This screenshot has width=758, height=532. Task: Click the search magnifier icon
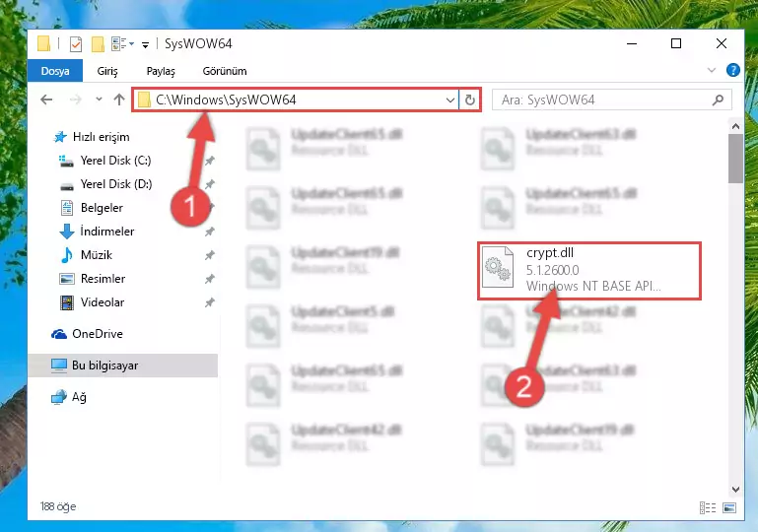point(718,100)
